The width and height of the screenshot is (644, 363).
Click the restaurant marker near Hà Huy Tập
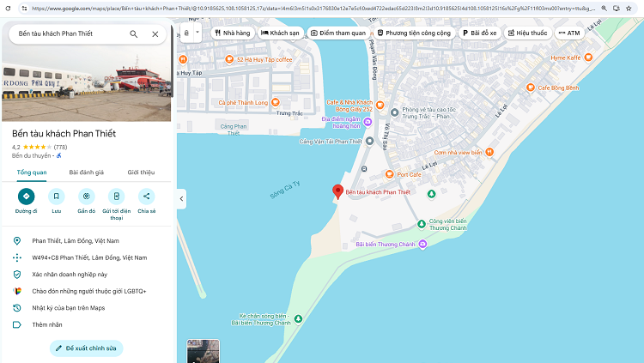tap(183, 59)
